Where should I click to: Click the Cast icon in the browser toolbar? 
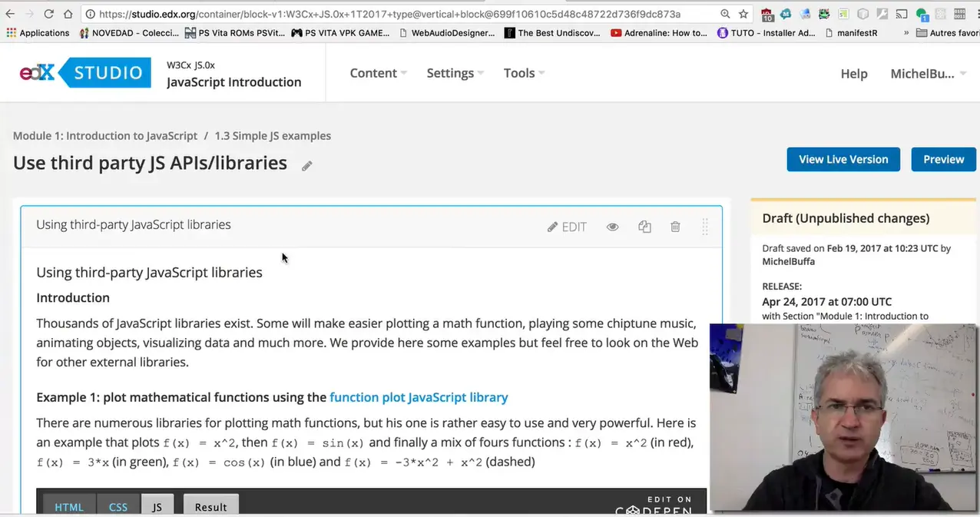coord(902,14)
